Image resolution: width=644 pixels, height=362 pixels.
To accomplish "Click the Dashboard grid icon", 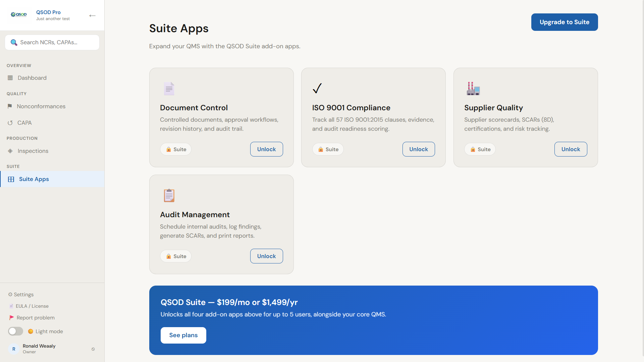I will pos(10,78).
